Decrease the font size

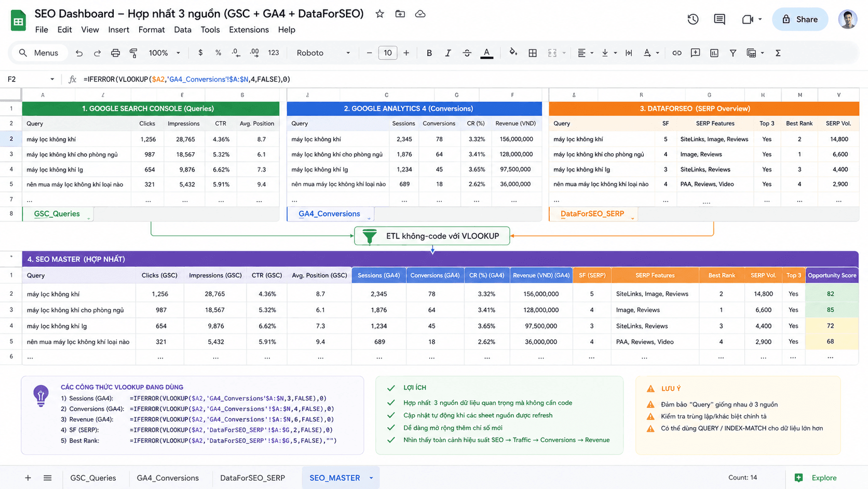pyautogui.click(x=369, y=53)
